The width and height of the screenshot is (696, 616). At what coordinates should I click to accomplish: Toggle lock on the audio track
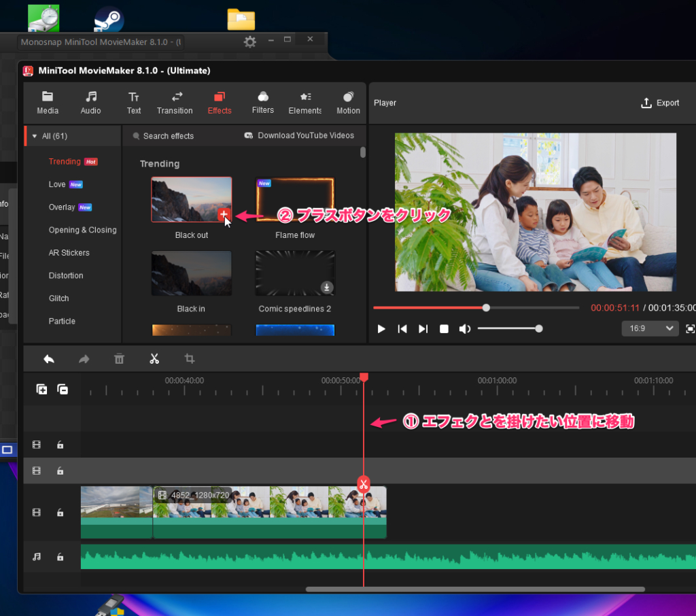point(60,557)
